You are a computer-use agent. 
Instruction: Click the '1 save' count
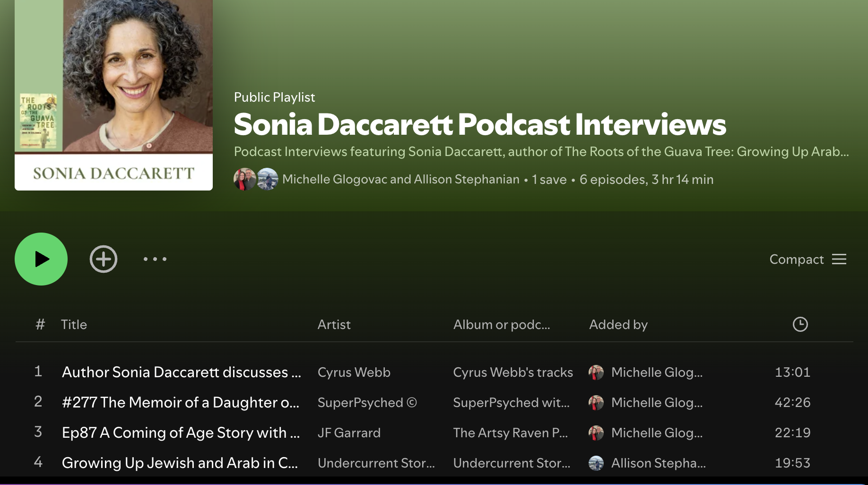(x=549, y=179)
